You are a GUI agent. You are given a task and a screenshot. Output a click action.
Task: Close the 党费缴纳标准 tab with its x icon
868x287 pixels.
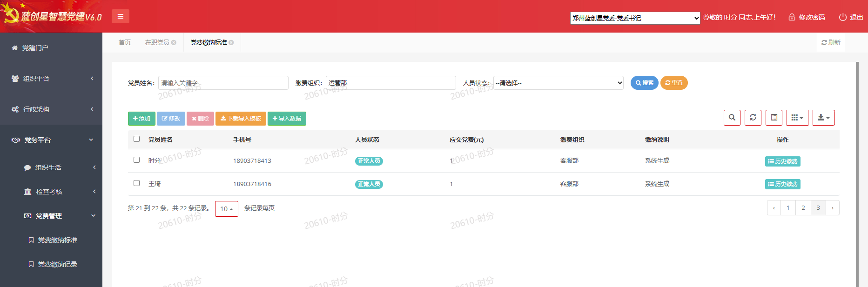click(x=231, y=42)
